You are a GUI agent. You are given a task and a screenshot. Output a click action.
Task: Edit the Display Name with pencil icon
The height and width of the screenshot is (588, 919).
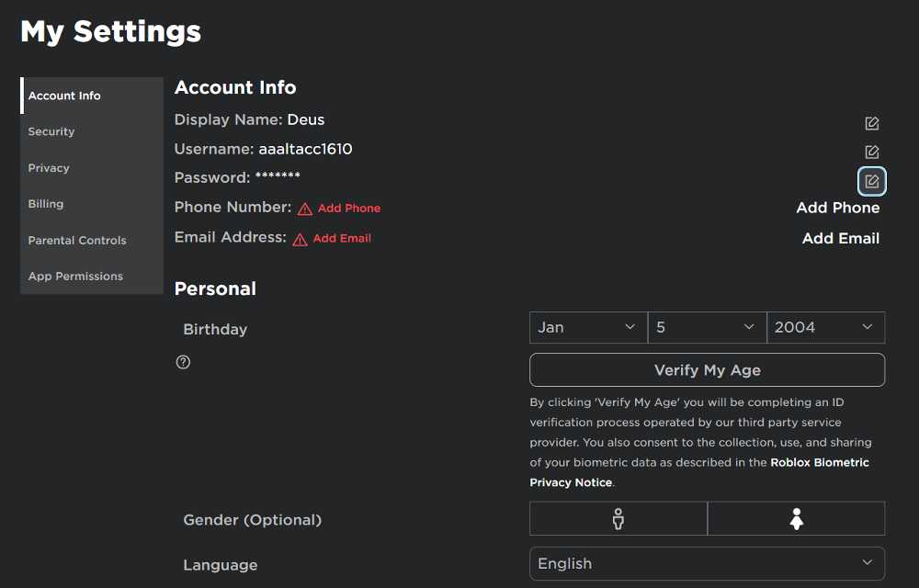(871, 123)
